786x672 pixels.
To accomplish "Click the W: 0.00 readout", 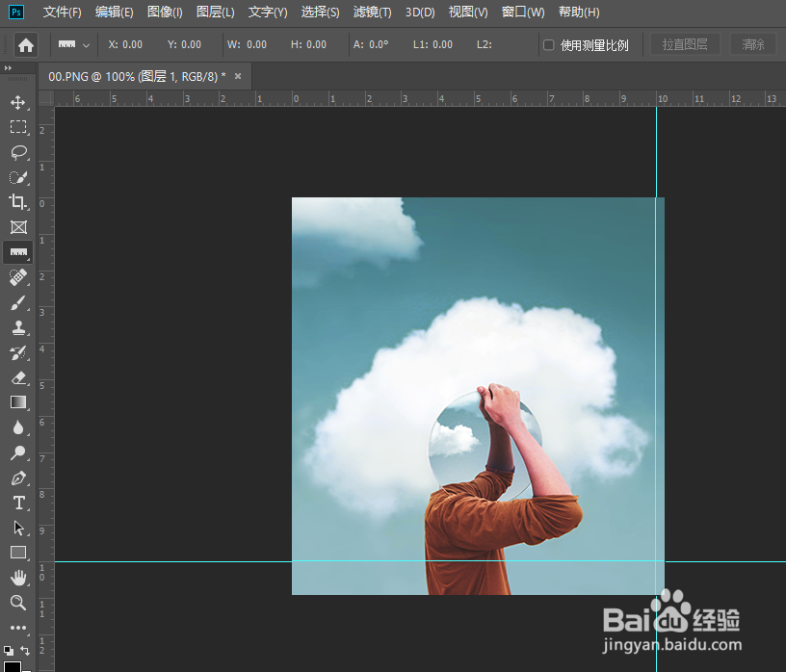I will tap(247, 44).
